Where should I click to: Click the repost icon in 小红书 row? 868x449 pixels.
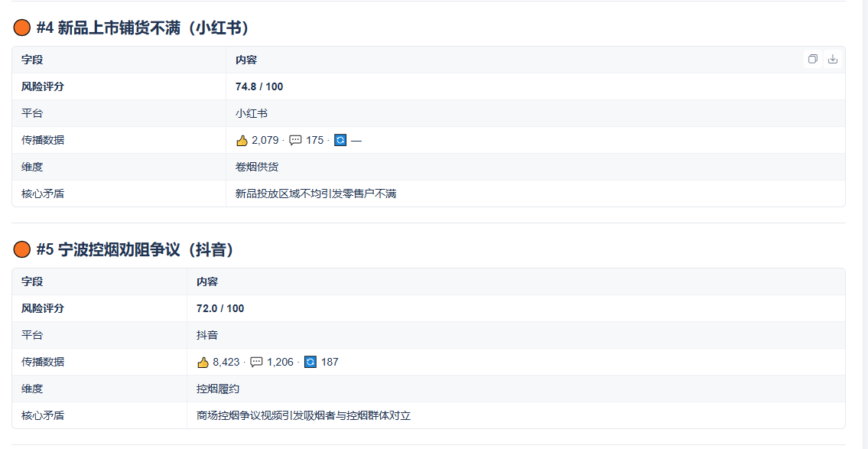point(340,141)
